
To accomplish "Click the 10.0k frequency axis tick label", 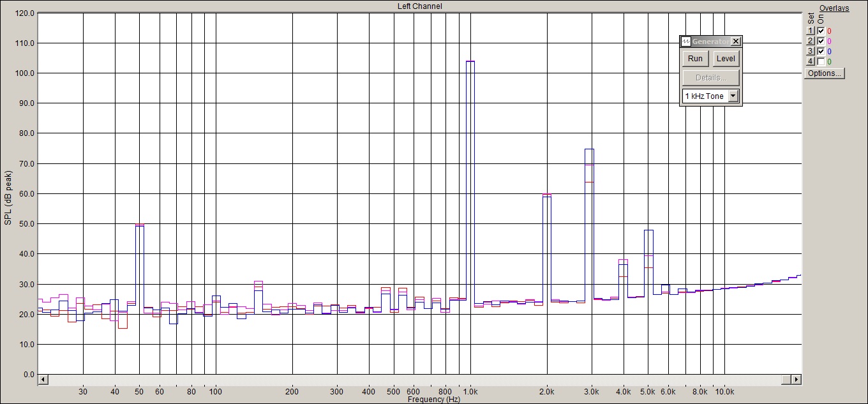I will point(724,392).
